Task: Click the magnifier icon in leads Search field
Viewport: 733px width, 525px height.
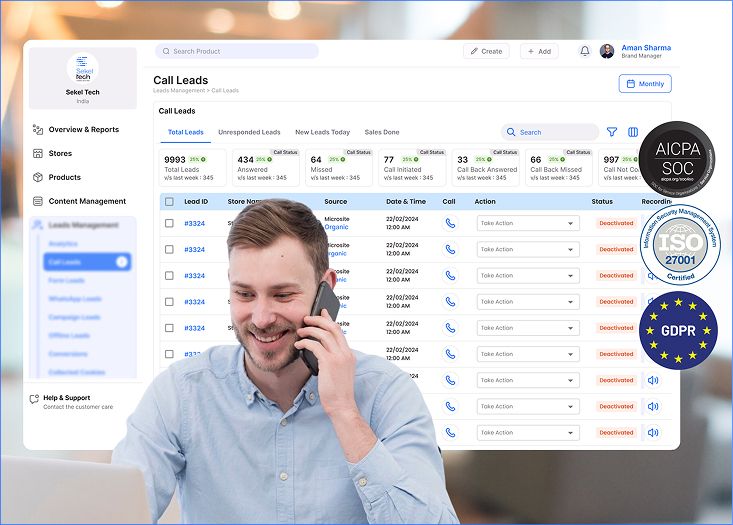Action: click(511, 132)
